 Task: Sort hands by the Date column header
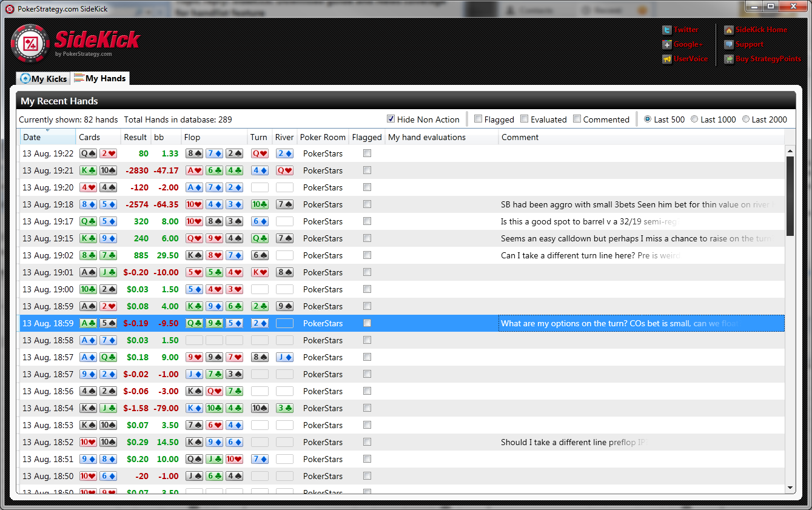pos(48,137)
